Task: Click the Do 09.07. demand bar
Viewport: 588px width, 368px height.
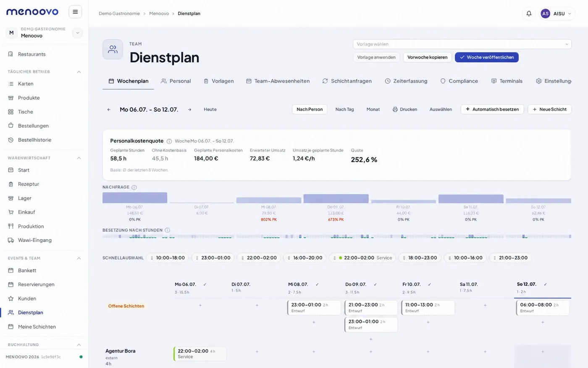Action: click(336, 199)
